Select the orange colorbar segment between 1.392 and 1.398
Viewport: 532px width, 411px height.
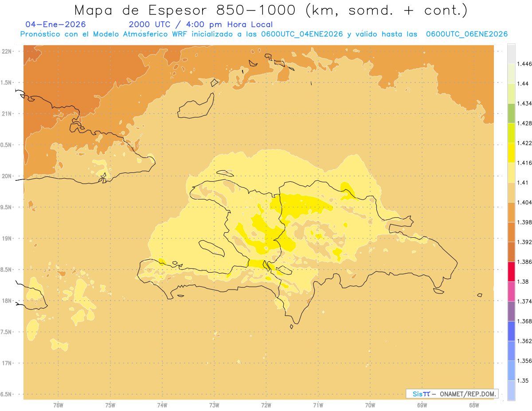[x=511, y=232]
